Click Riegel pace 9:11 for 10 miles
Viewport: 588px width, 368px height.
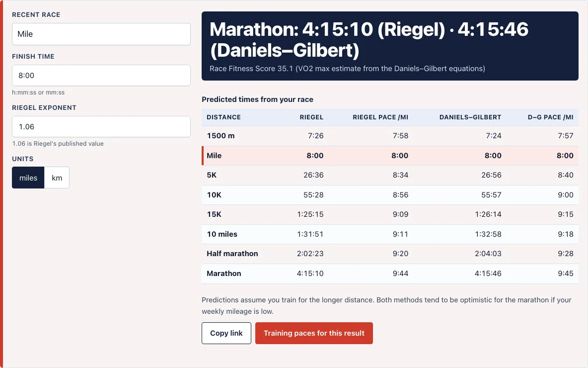400,234
